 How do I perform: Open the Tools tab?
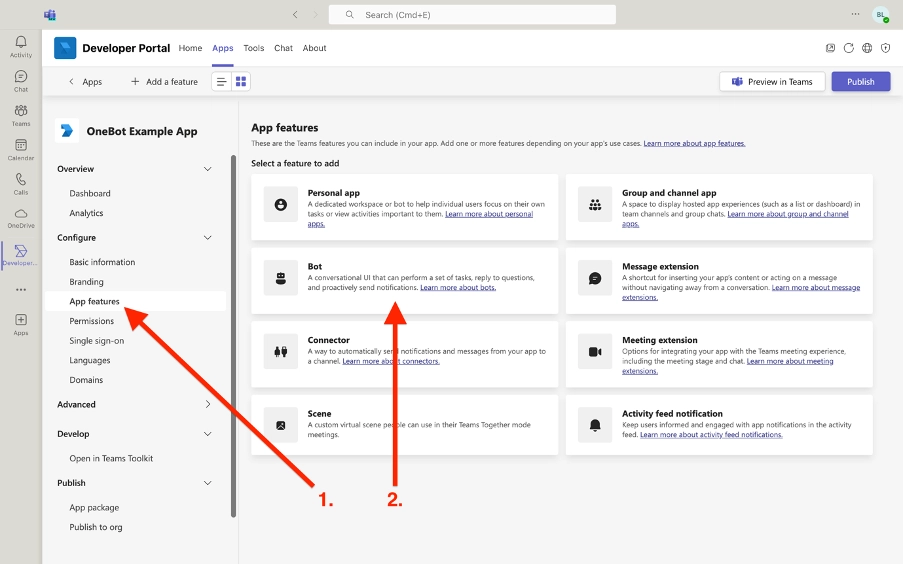pyautogui.click(x=254, y=48)
